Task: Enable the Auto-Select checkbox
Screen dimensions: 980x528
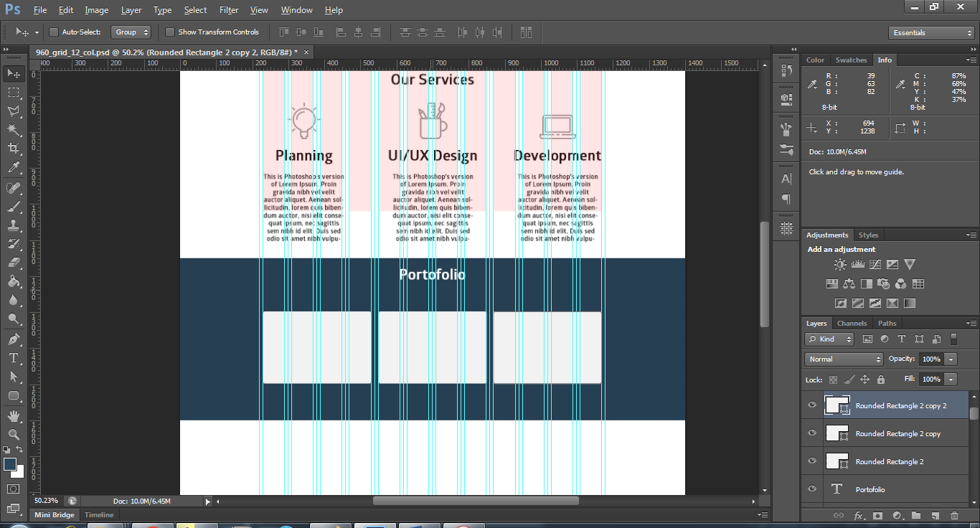Action: point(53,32)
